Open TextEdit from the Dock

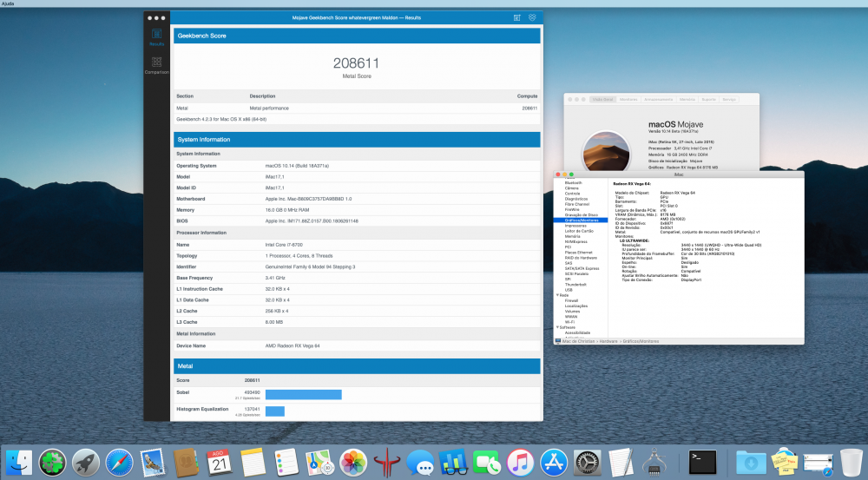pyautogui.click(x=621, y=463)
